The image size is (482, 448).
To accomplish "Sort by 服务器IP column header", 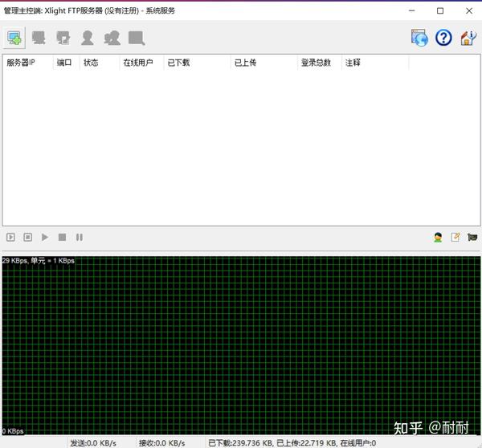I will pyautogui.click(x=28, y=63).
